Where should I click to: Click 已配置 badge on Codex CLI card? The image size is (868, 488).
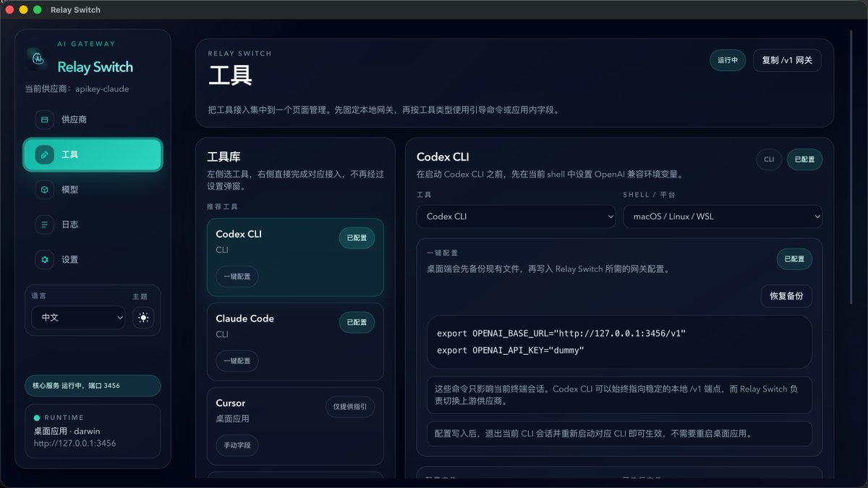pos(357,238)
